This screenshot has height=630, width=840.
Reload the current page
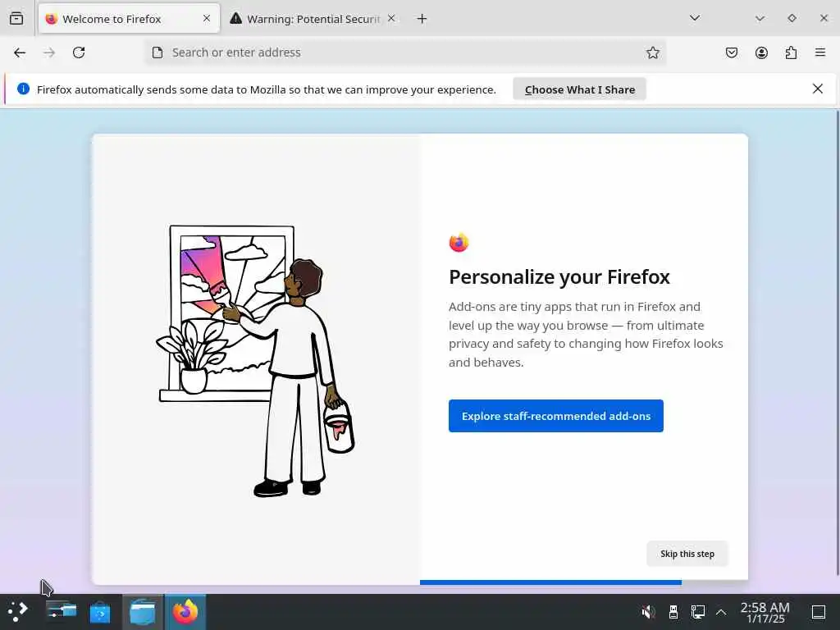(79, 52)
